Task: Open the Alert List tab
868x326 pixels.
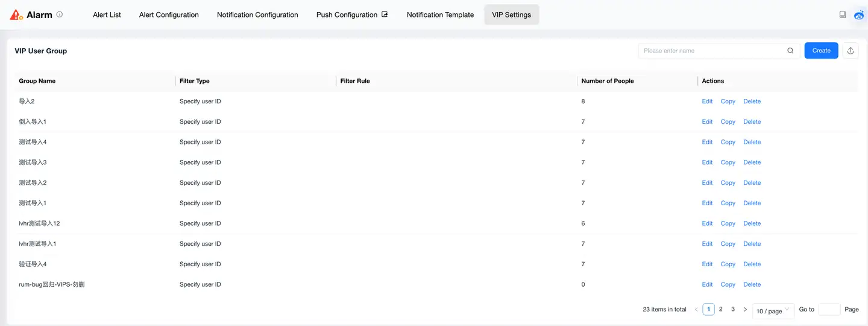Action: pos(107,15)
